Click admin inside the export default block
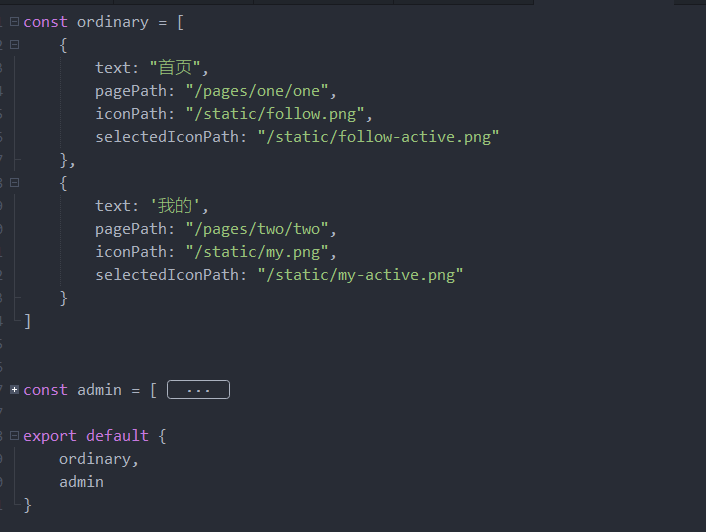This screenshot has width=706, height=532. tap(81, 482)
